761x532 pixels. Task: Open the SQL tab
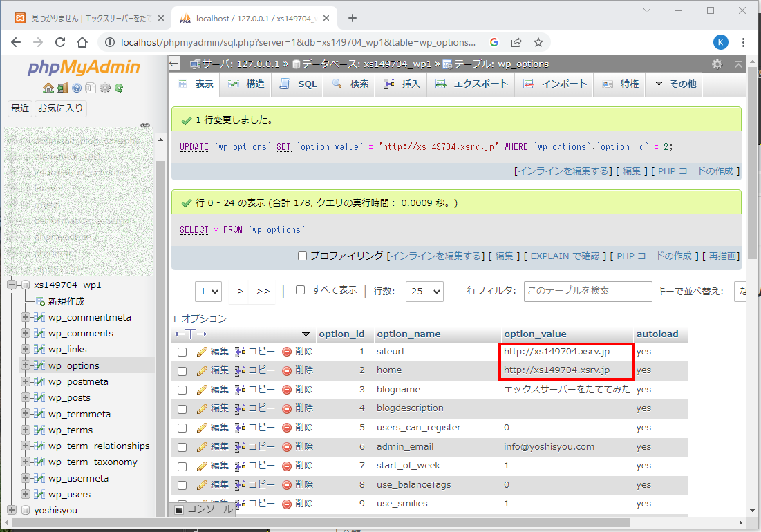[299, 84]
